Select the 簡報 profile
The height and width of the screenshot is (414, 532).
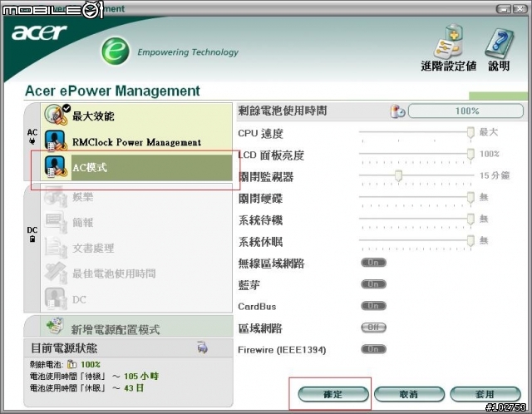coord(136,223)
